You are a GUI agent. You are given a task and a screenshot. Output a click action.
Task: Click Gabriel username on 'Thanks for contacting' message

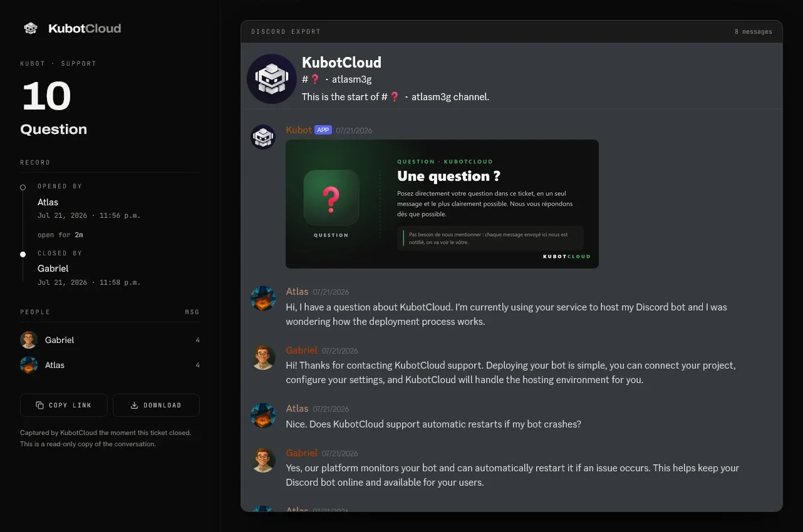(x=302, y=350)
